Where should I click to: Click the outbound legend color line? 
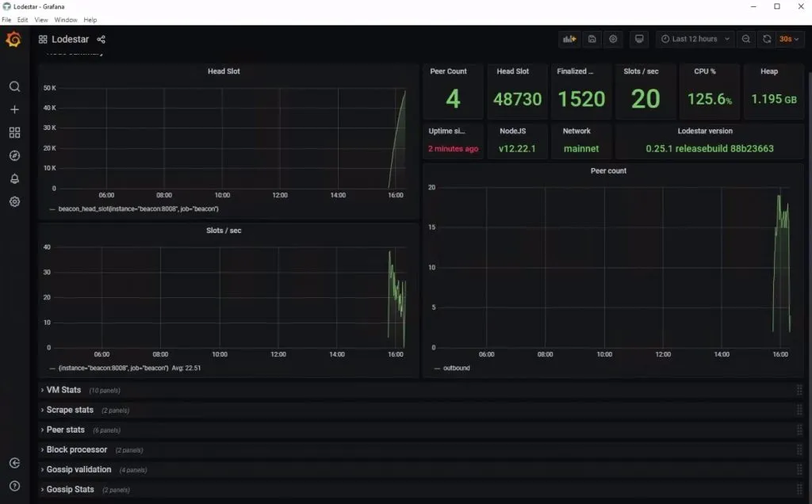tap(437, 368)
